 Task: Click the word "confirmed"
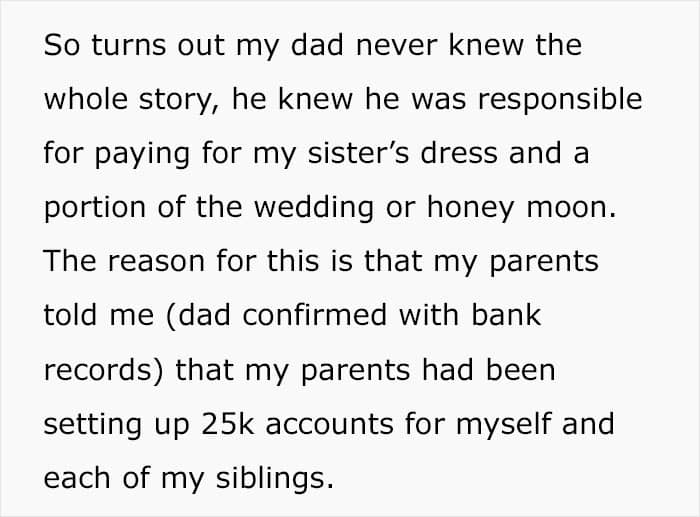coord(303,316)
